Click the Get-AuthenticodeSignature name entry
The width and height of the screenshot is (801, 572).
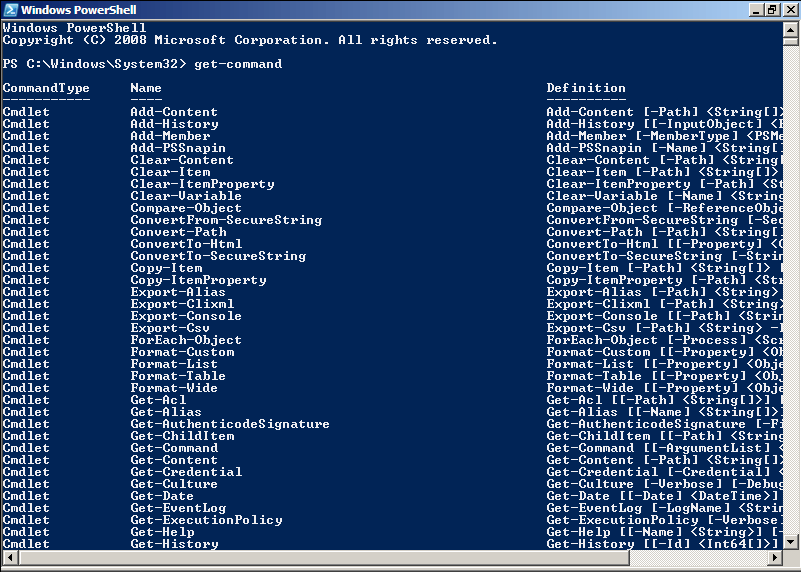(x=230, y=424)
